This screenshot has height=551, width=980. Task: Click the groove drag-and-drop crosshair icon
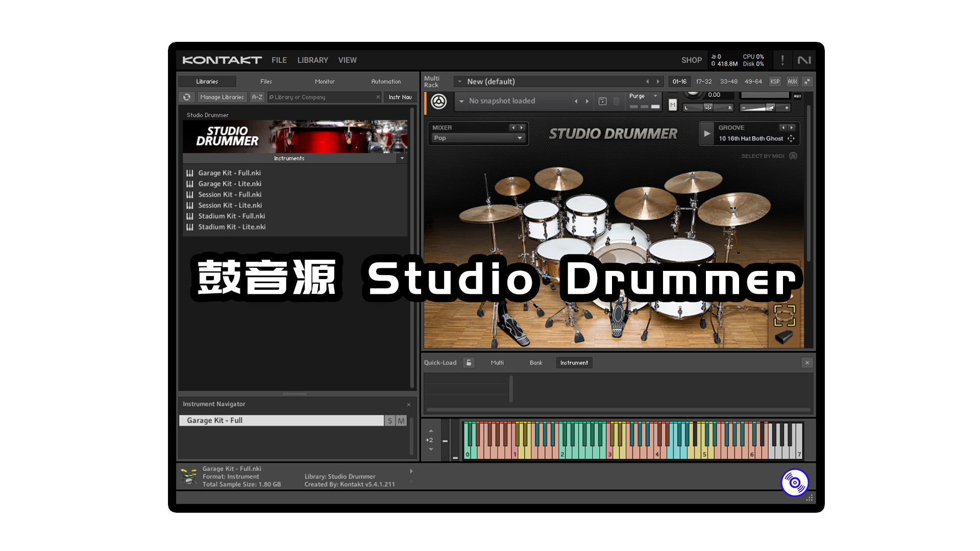tap(791, 138)
